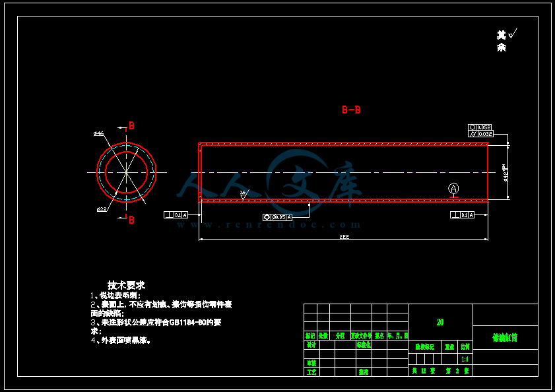Image resolution: width=555 pixels, height=392 pixels.
Task: Select the 0.032 cylindricity tolerance frame
Action: click(480, 134)
